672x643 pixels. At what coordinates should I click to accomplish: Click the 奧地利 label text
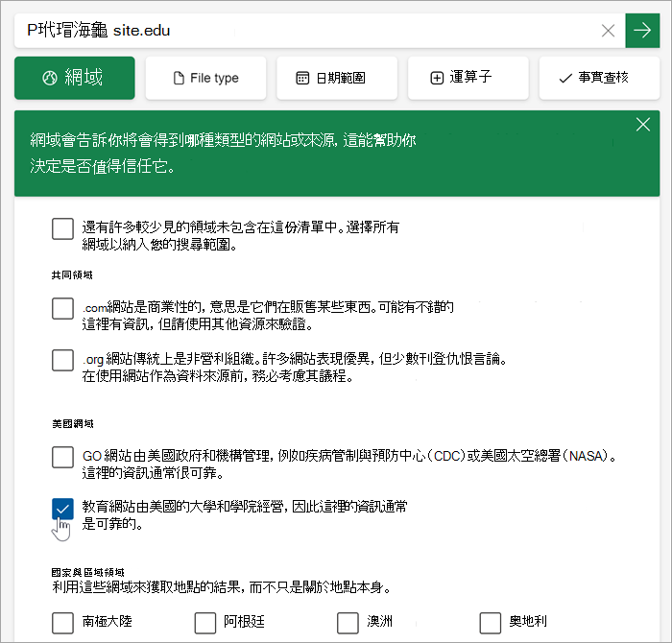[x=528, y=621]
